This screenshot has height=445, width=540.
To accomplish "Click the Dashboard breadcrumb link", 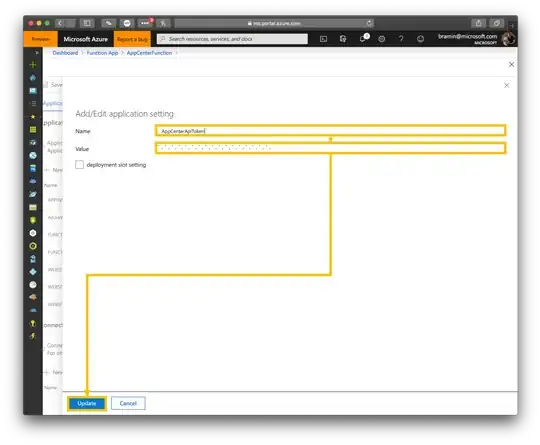I will pos(65,53).
